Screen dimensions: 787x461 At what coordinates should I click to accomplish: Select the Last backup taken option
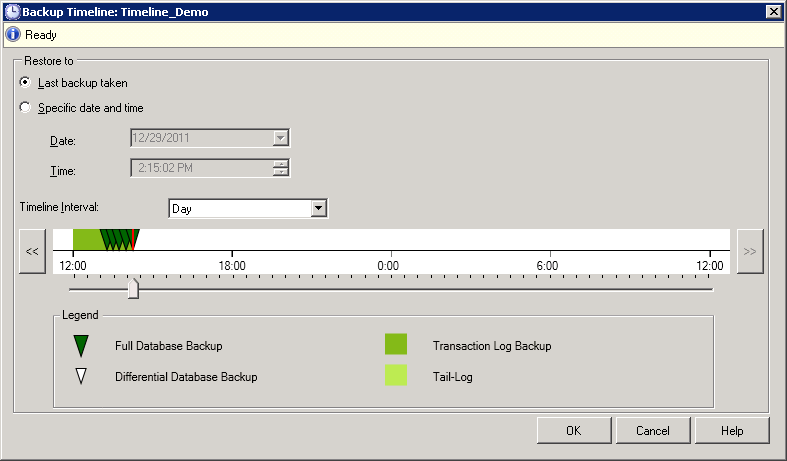tap(25, 83)
